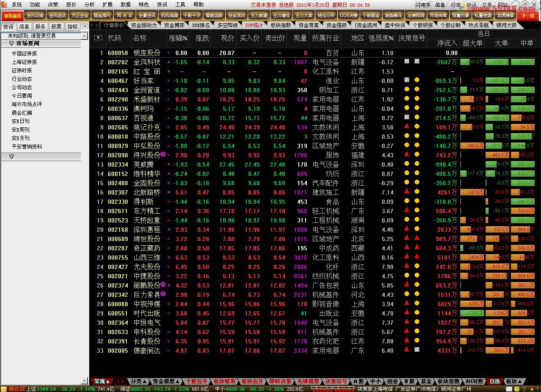Click the 通达信 label in status bar
Viewport: 541px width, 392px height.
pos(16,389)
